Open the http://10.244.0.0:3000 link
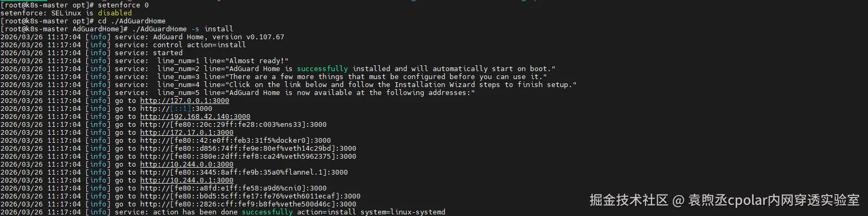Viewport: 868px width, 216px height. [187, 165]
